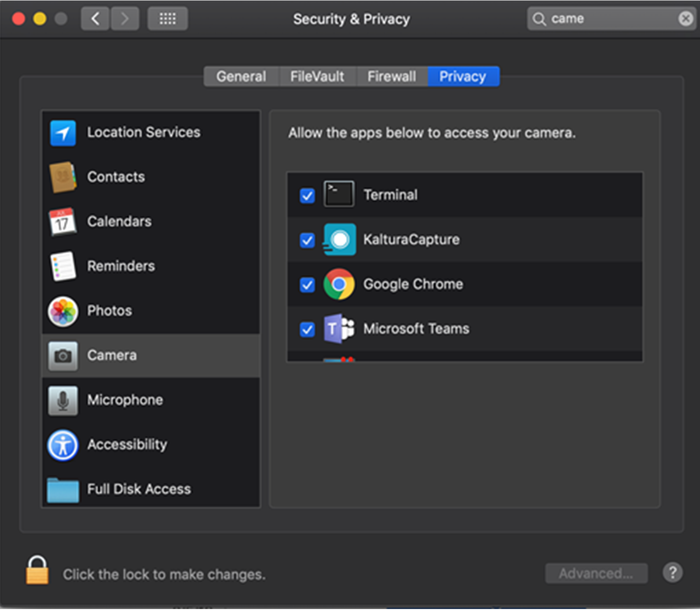Toggle the Microsoft Teams camera checkbox
This screenshot has height=610, width=700.
308,329
